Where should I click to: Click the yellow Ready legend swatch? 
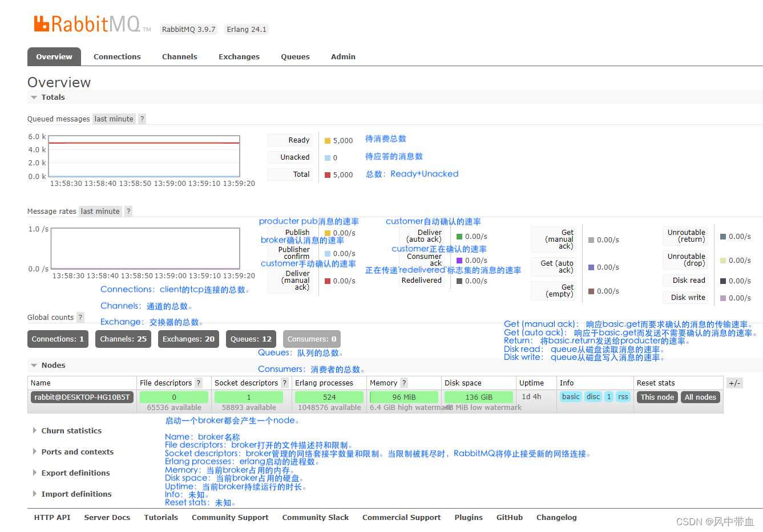coord(328,140)
